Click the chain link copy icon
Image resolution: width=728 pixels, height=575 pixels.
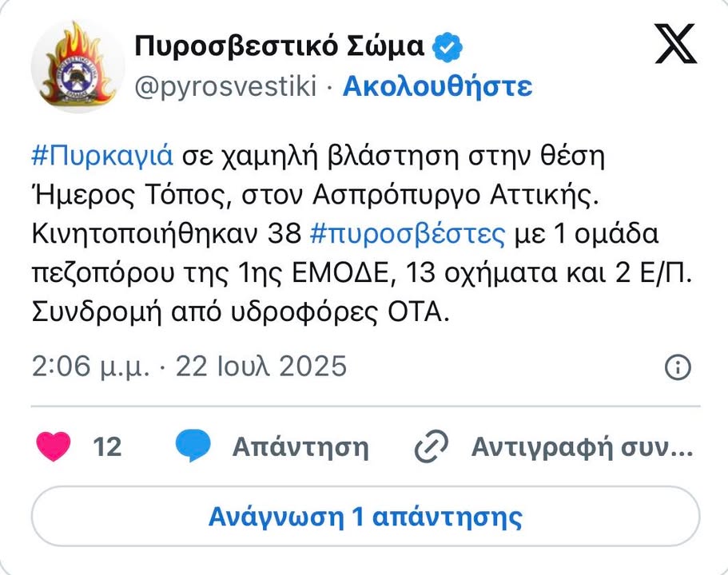[x=433, y=447]
